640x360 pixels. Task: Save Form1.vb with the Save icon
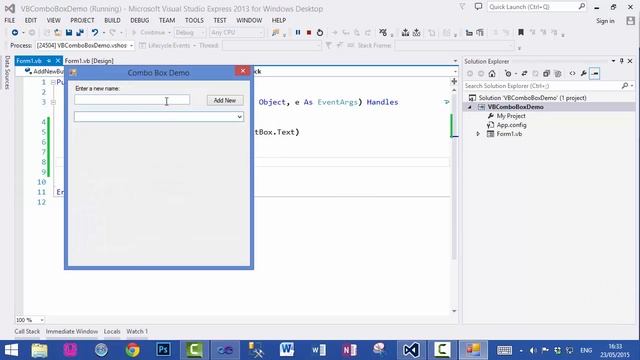[x=69, y=33]
